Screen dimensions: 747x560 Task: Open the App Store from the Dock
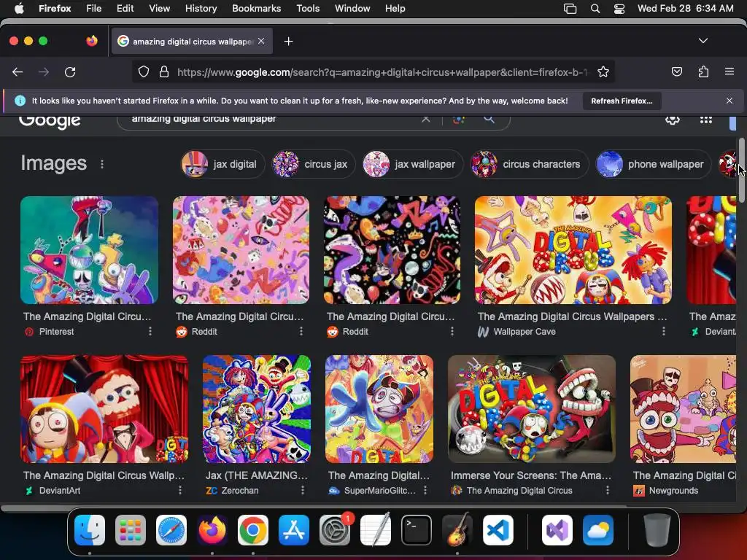pyautogui.click(x=294, y=530)
